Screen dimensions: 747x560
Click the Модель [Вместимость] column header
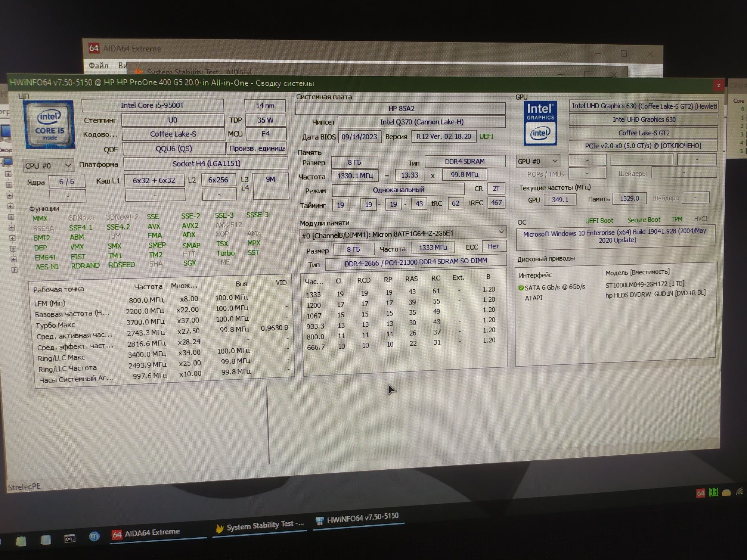click(x=638, y=273)
